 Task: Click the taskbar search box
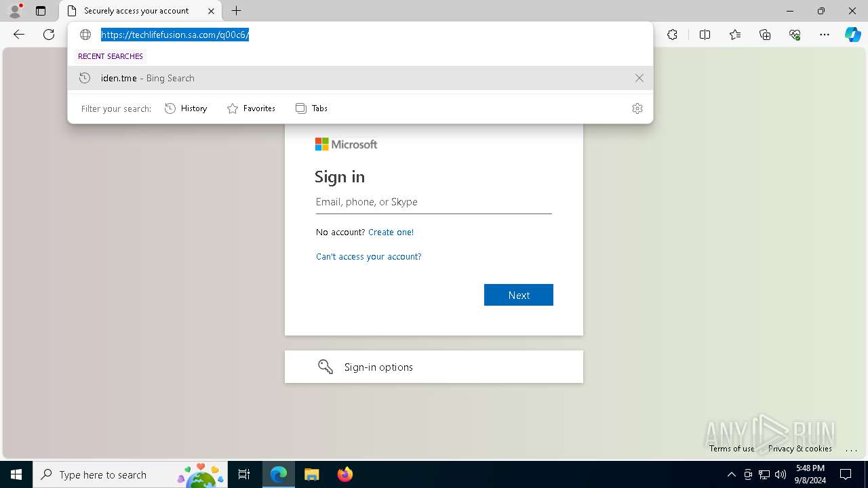(132, 474)
